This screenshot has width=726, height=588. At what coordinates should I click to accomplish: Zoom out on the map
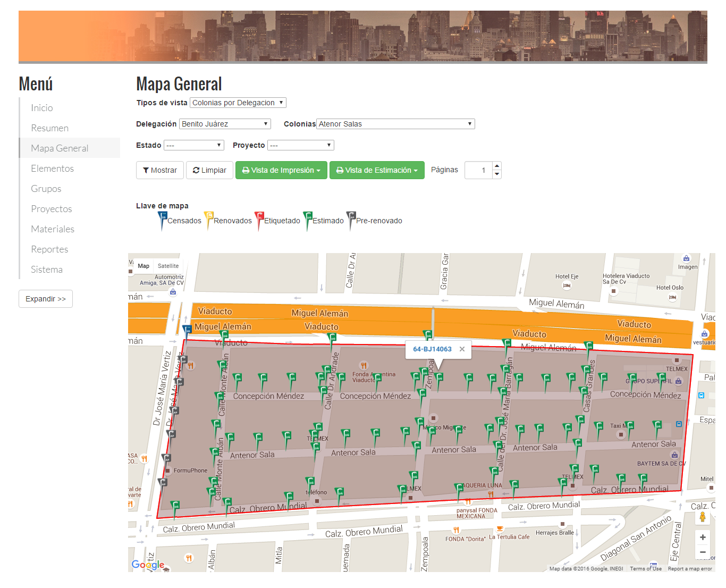tap(702, 552)
